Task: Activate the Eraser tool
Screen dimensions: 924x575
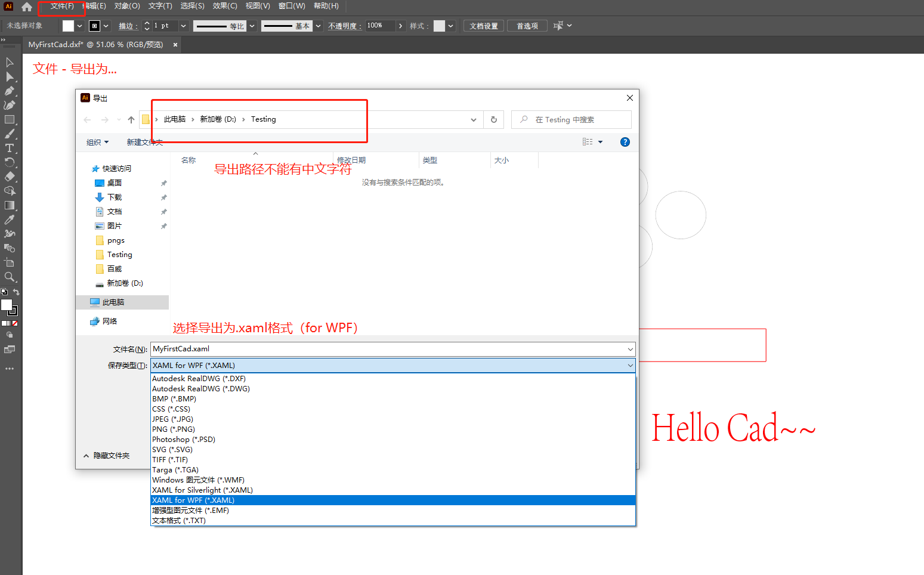Action: (x=10, y=177)
